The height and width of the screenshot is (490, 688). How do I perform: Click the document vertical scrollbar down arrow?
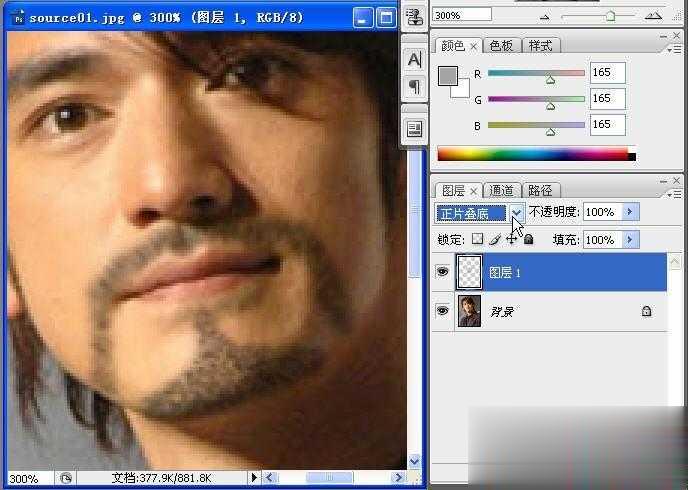(415, 461)
